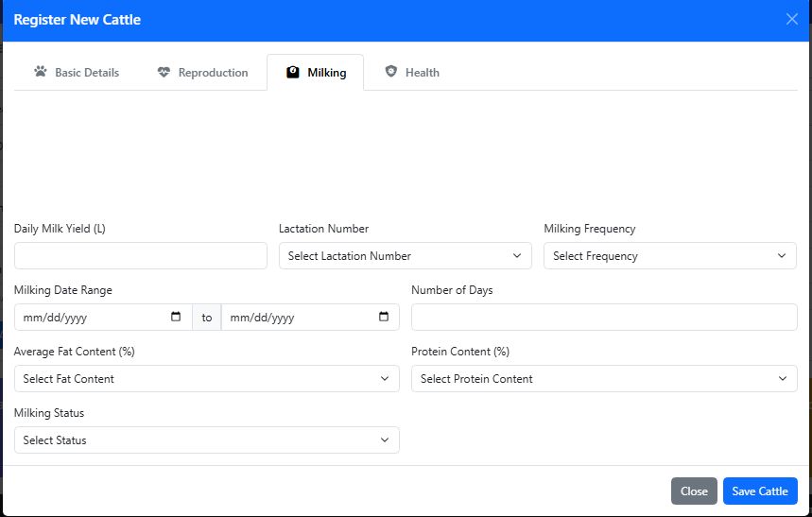This screenshot has width=812, height=517.
Task: Open the Protein Content dropdown
Action: [604, 379]
